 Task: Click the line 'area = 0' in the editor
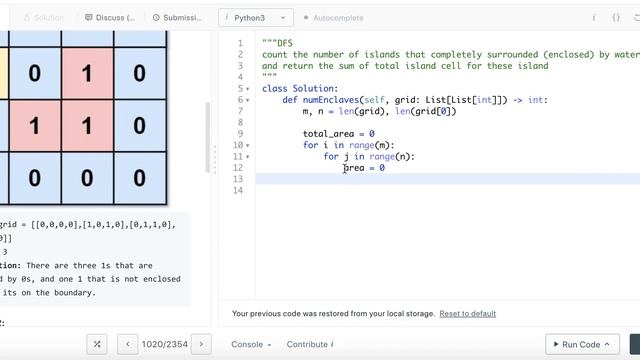pos(364,168)
